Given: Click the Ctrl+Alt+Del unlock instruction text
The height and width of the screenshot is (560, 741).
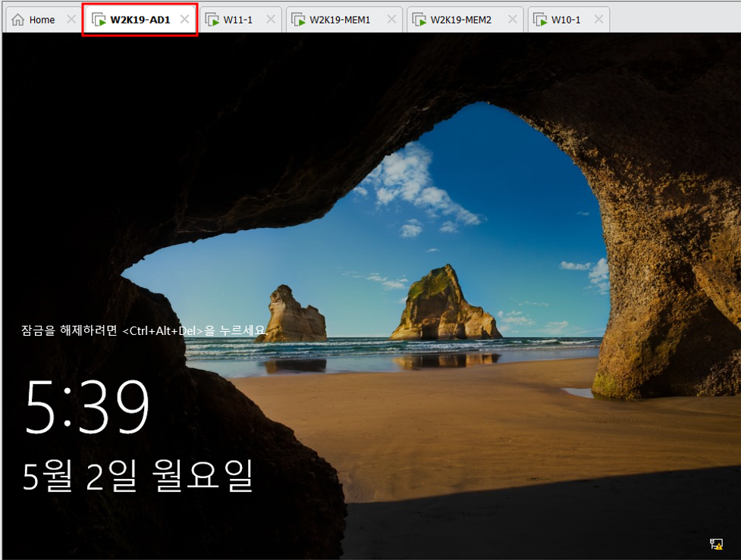Looking at the screenshot, I should point(144,330).
